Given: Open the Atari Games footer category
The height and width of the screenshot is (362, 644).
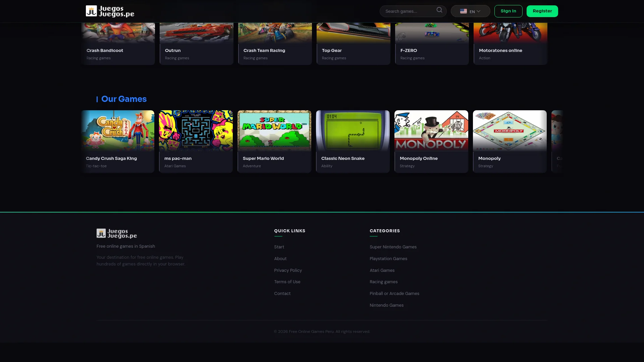Looking at the screenshot, I should click(x=382, y=270).
